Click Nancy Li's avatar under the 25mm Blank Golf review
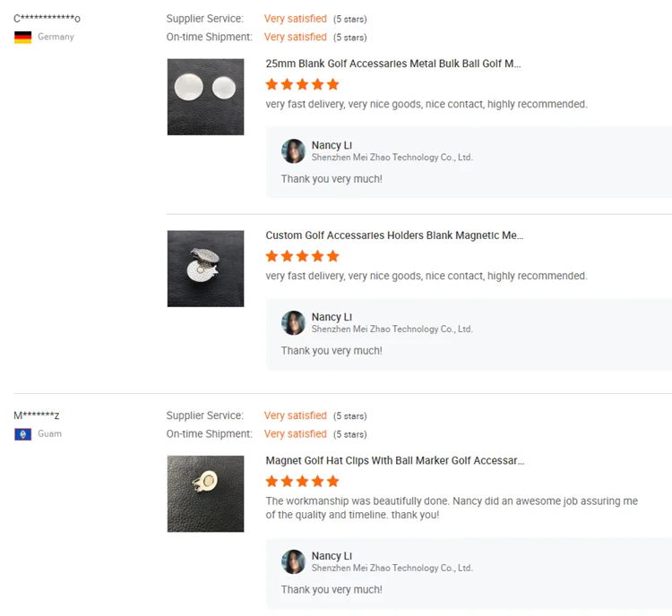This screenshot has height=616, width=672. pyautogui.click(x=293, y=150)
